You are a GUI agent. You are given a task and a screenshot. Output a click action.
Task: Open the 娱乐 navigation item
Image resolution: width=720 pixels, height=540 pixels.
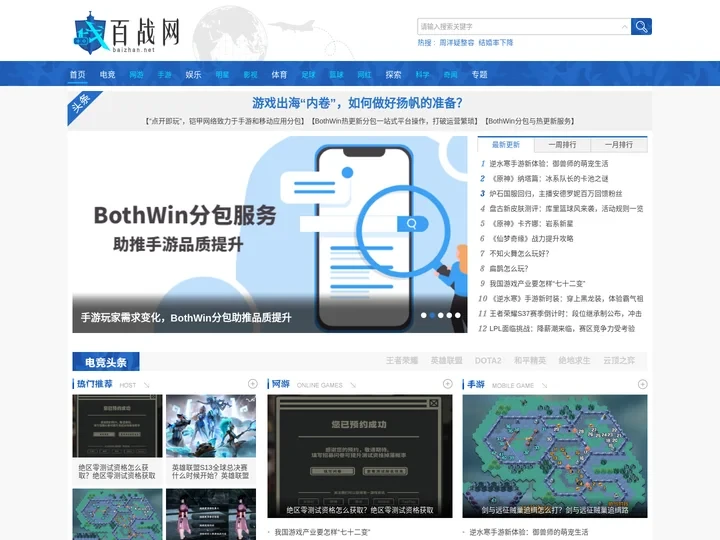click(193, 74)
